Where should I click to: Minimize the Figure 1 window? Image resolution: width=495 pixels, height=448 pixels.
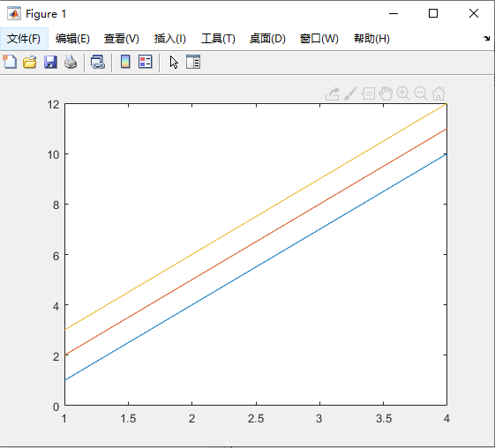(394, 13)
